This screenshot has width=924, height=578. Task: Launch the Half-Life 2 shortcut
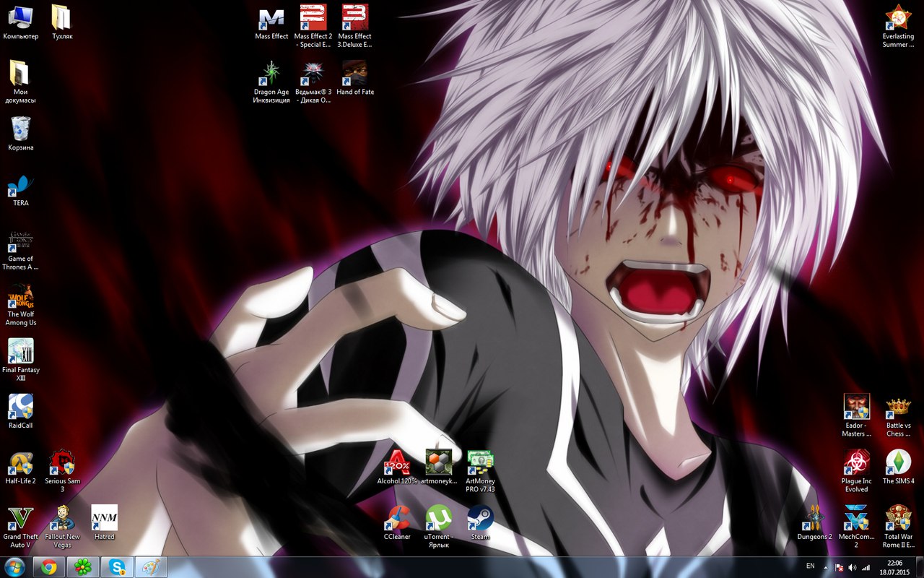tap(21, 467)
